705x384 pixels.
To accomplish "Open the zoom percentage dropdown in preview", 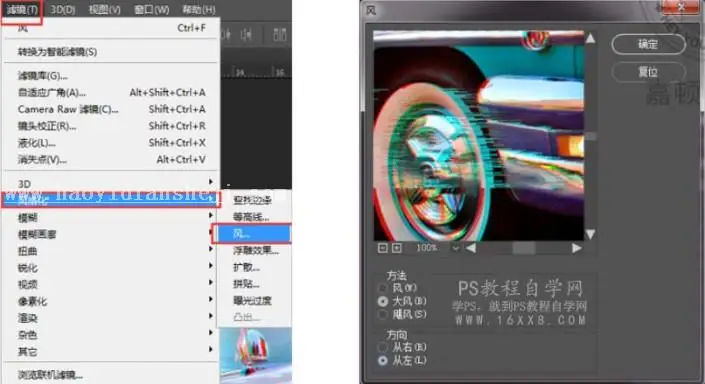I will point(455,248).
